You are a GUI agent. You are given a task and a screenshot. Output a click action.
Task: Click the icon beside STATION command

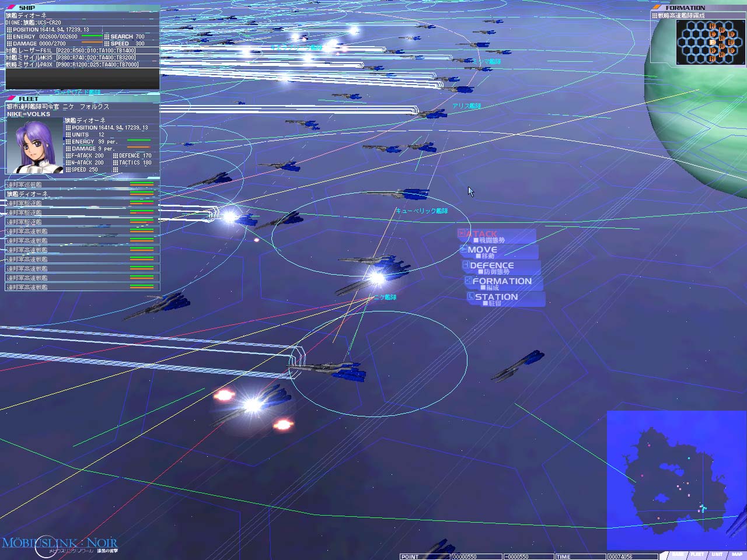pos(471,296)
